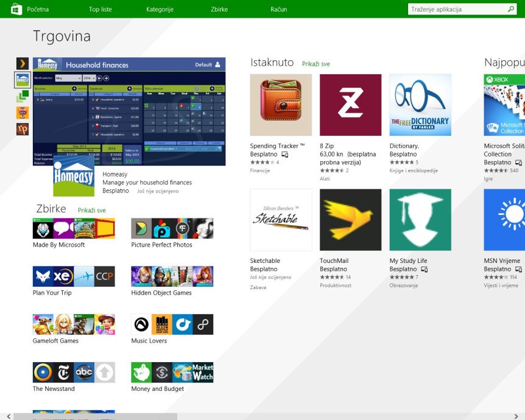This screenshot has height=420, width=525.
Task: Click the 'Sketchable' app name text
Action: click(x=265, y=261)
